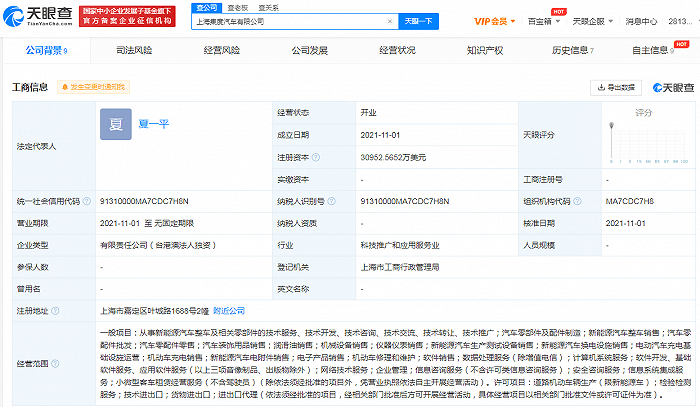The image size is (700, 407).
Task: Click the registered capital value 30952.5652万美元
Action: click(393, 157)
